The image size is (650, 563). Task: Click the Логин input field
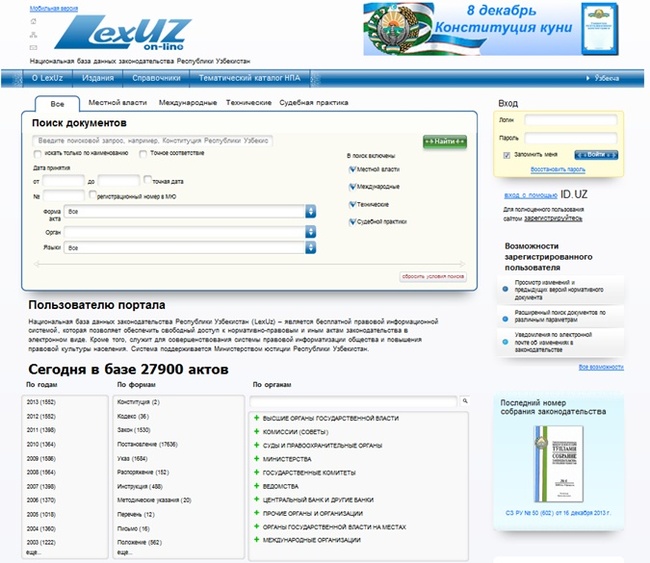[571, 120]
